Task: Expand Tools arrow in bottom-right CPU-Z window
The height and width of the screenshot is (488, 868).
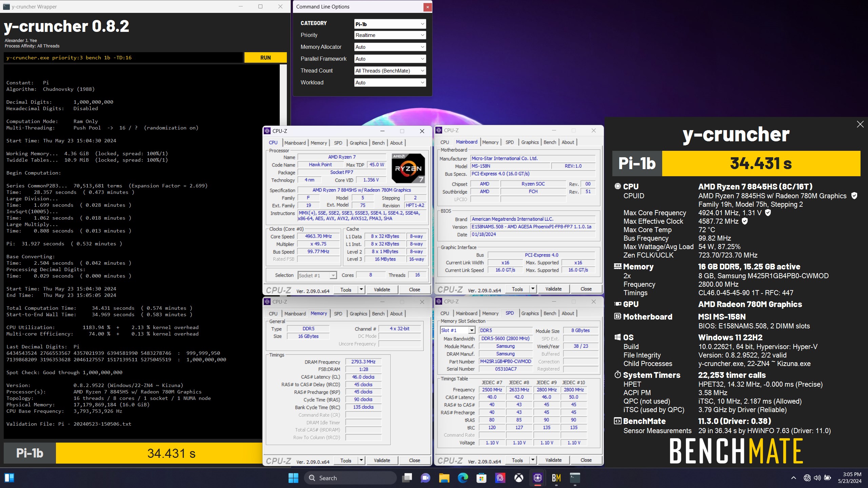Action: pyautogui.click(x=533, y=460)
